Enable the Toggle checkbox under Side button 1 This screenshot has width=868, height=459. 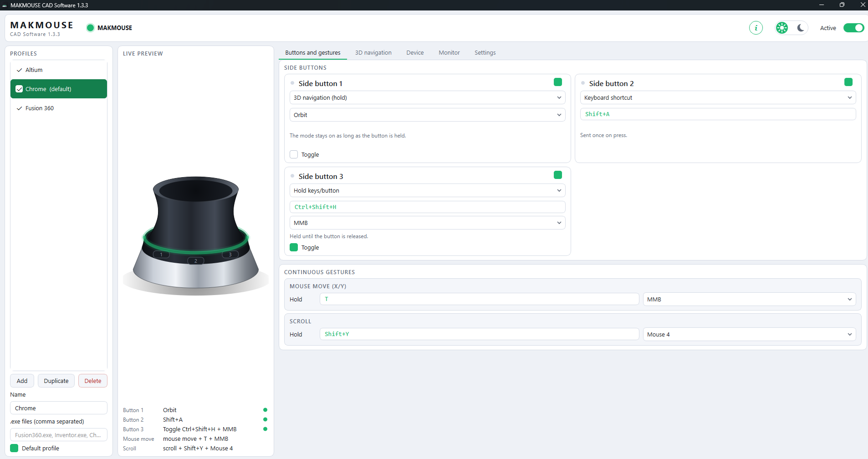coord(294,154)
